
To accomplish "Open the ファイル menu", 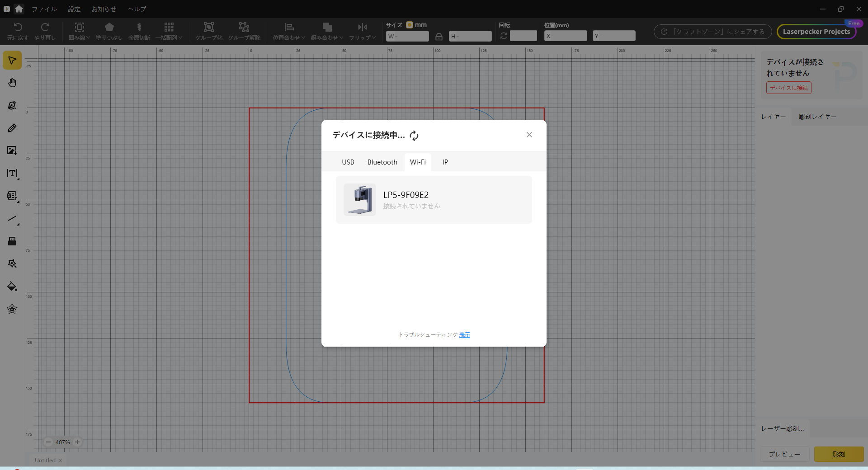I will [44, 9].
